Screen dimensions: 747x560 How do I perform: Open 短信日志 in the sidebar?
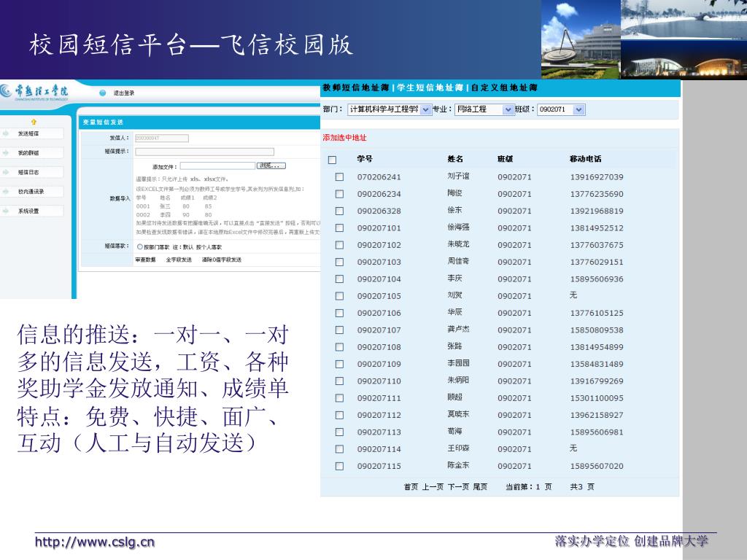pyautogui.click(x=28, y=172)
